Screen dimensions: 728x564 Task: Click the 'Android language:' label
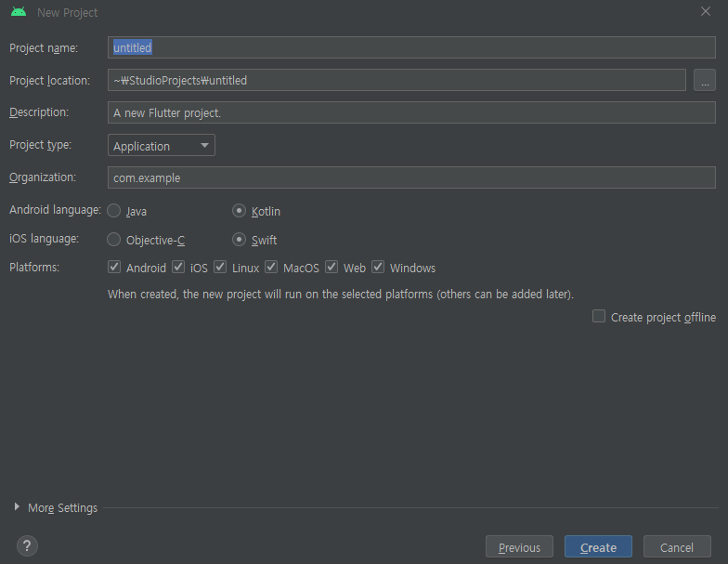[56, 210]
